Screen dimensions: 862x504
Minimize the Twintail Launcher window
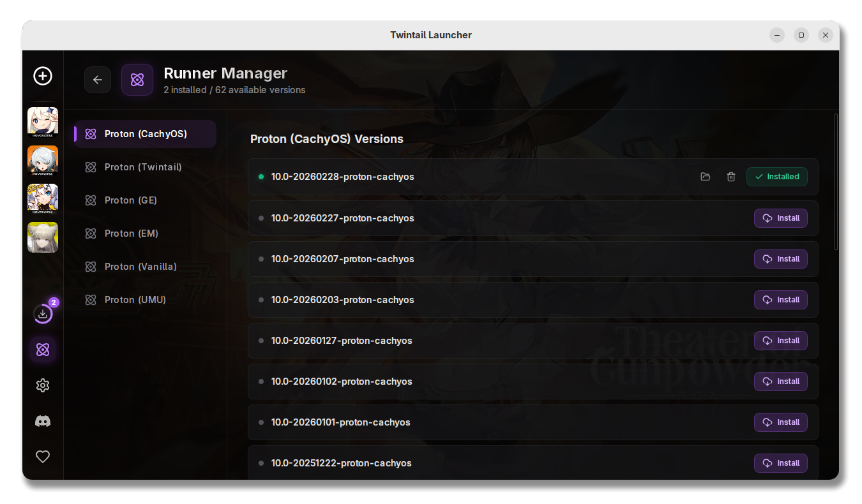point(777,35)
